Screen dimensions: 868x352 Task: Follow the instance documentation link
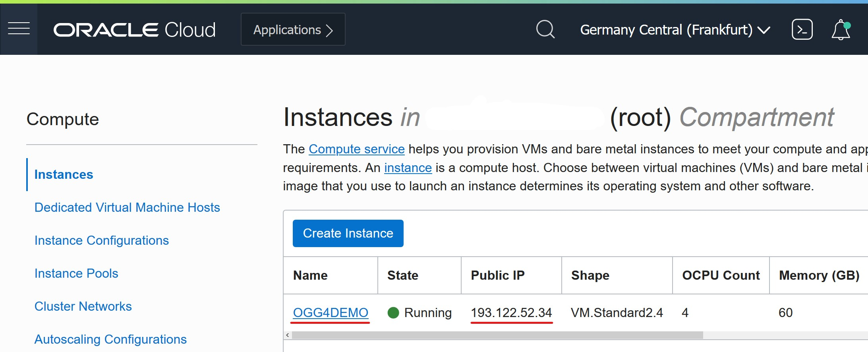[x=408, y=168]
